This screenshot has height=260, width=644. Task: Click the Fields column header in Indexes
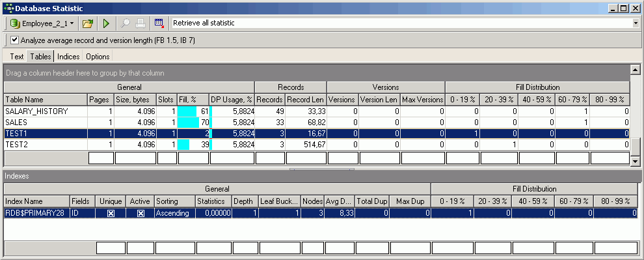pyautogui.click(x=83, y=201)
